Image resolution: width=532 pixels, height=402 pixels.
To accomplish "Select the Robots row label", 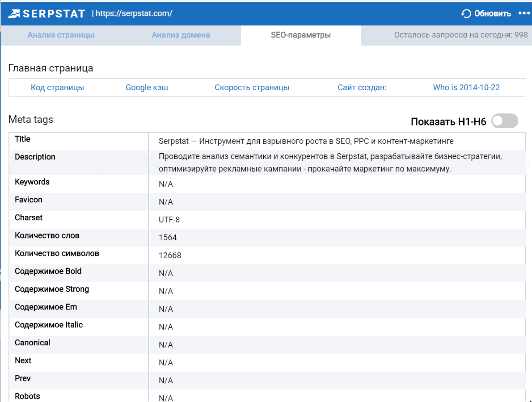I will [27, 396].
